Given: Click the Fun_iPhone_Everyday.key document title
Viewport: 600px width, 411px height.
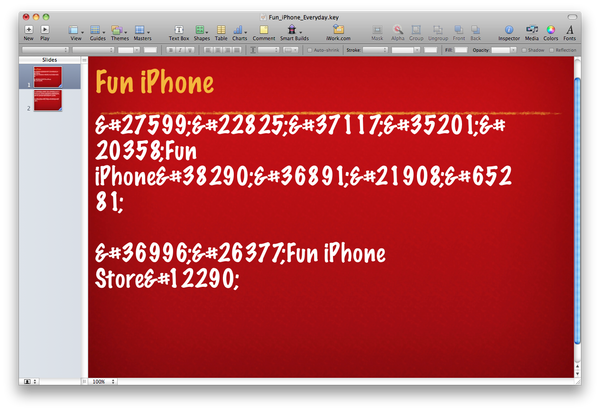Looking at the screenshot, I should tap(303, 17).
